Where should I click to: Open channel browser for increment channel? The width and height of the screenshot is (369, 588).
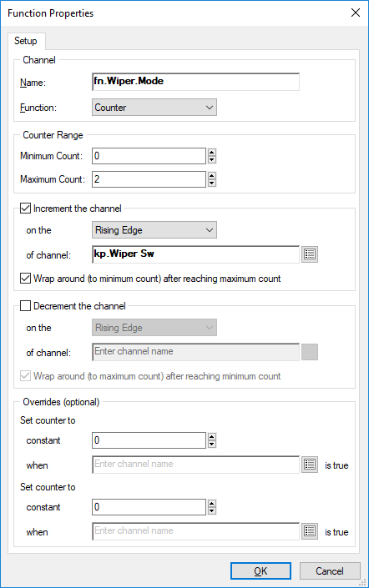[x=310, y=254]
